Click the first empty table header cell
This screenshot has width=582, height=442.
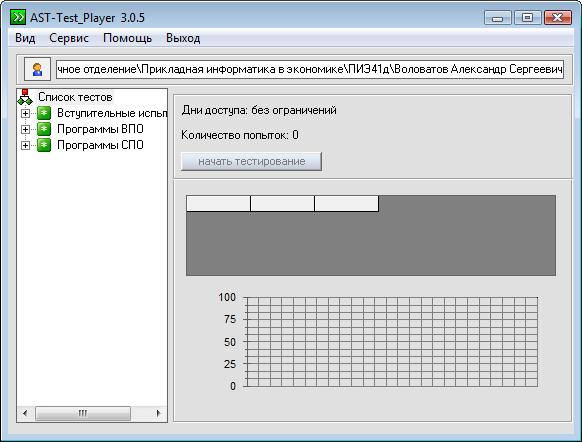[218, 204]
